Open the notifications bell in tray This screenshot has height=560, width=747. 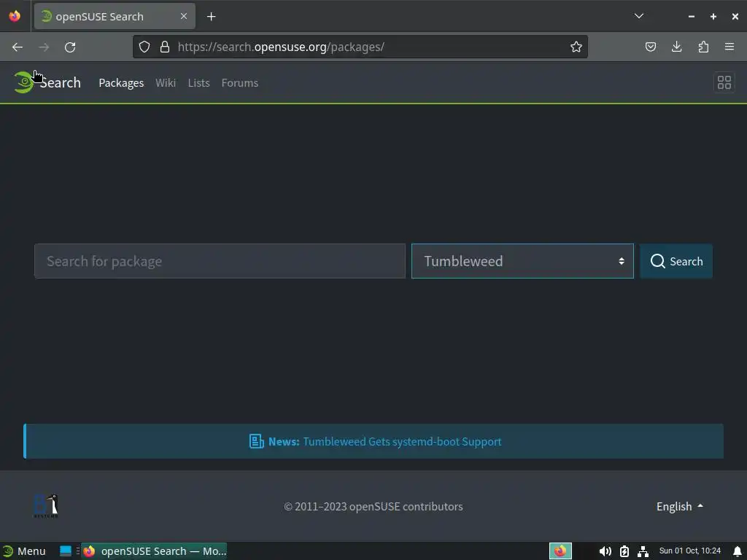coord(738,551)
